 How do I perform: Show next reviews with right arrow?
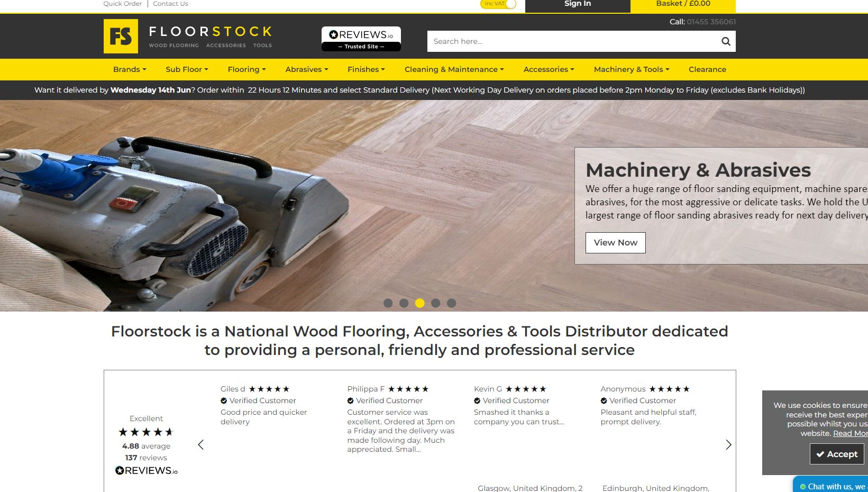click(x=728, y=445)
